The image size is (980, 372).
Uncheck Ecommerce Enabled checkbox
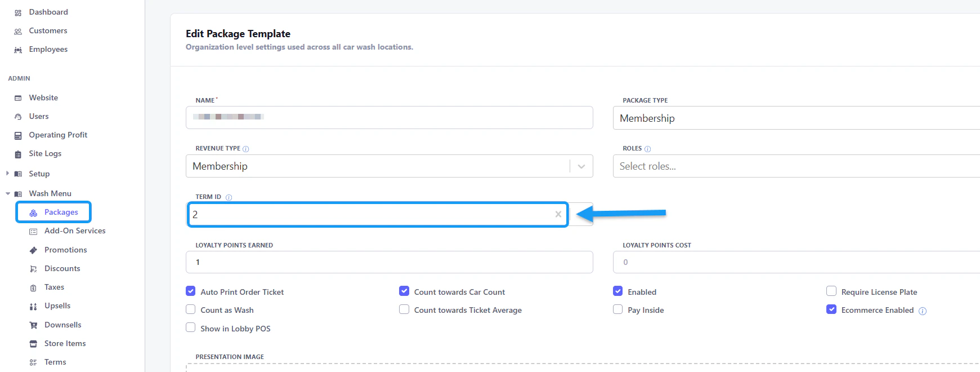[831, 309]
